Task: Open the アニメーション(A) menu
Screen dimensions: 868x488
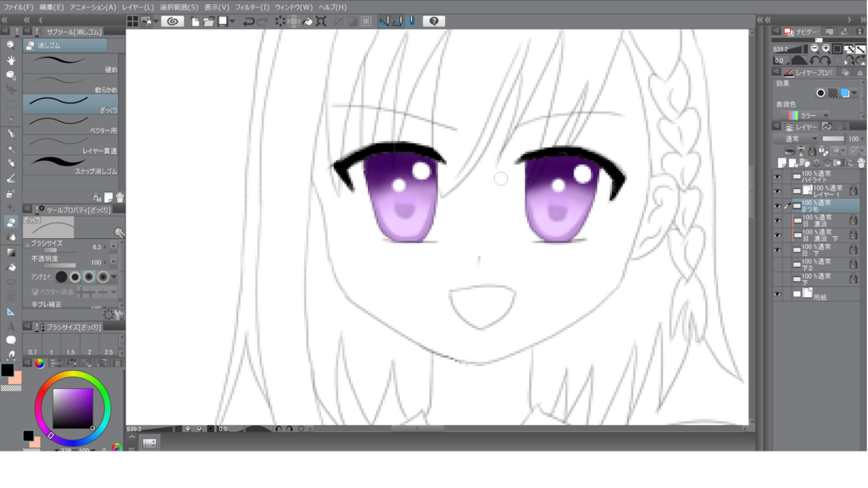Action: tap(93, 7)
